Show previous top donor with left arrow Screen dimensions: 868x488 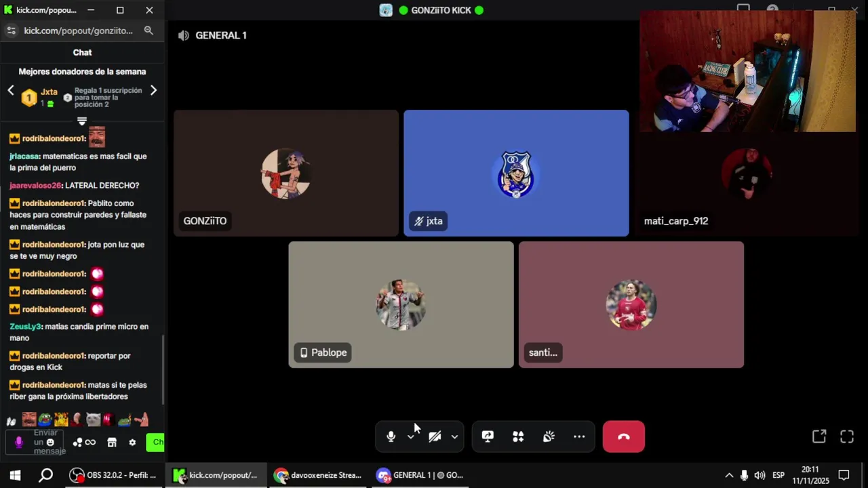click(11, 90)
